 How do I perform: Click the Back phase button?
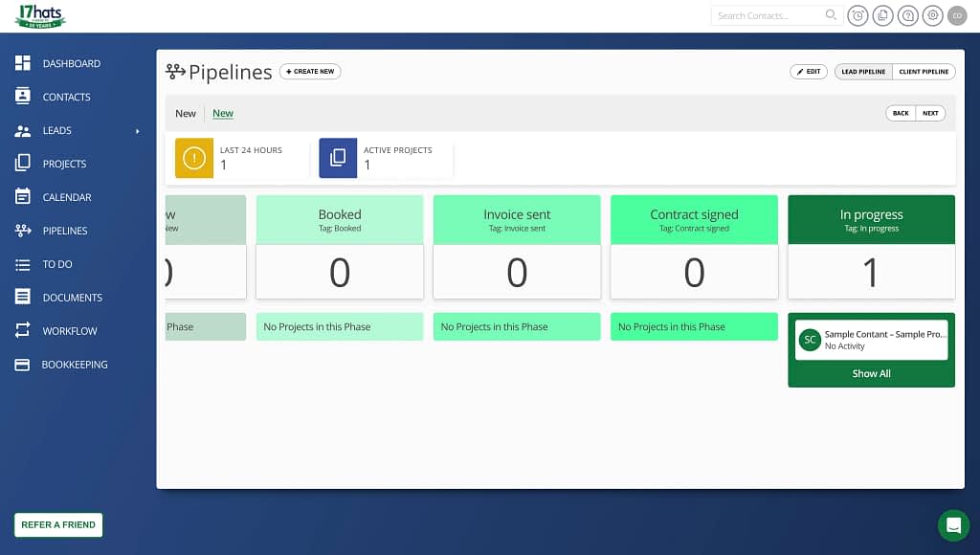pyautogui.click(x=901, y=113)
